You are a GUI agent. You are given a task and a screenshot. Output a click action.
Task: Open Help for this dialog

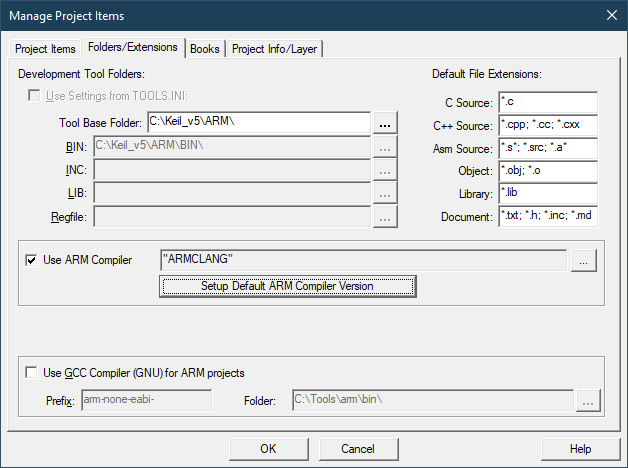point(580,449)
